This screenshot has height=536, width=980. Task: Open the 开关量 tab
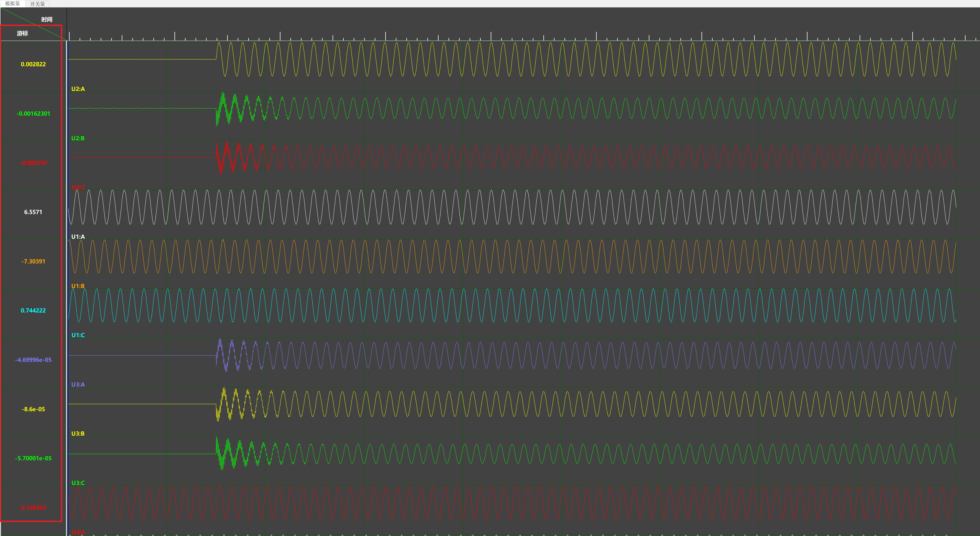point(37,4)
